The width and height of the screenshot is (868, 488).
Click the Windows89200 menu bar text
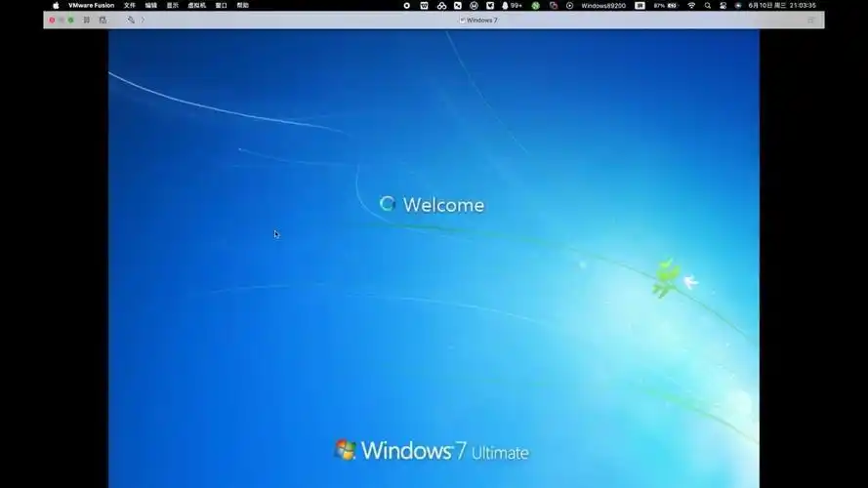click(x=603, y=6)
